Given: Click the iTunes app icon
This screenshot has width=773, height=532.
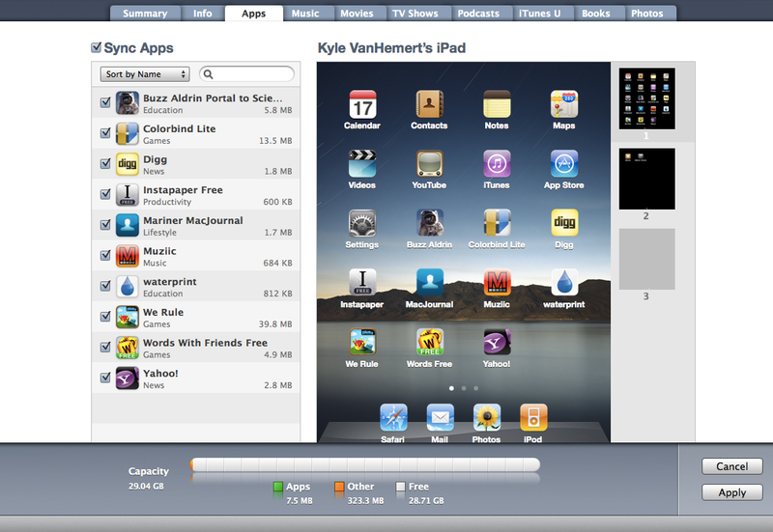Looking at the screenshot, I should pos(497,163).
